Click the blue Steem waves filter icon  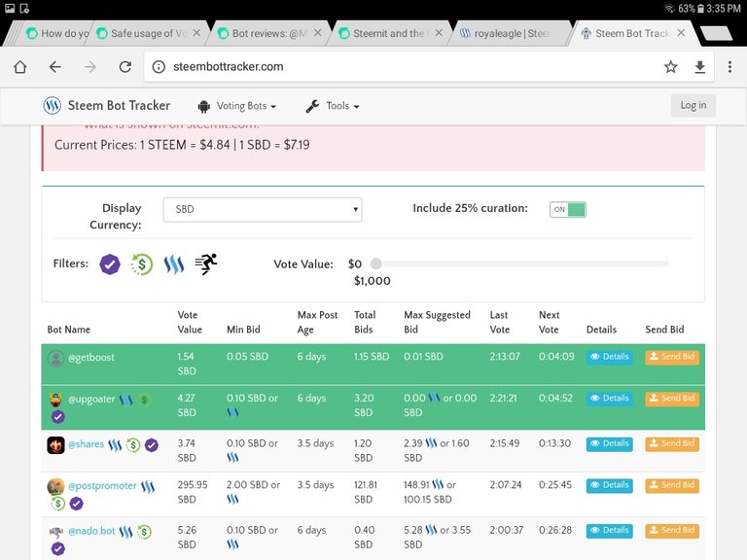(173, 263)
